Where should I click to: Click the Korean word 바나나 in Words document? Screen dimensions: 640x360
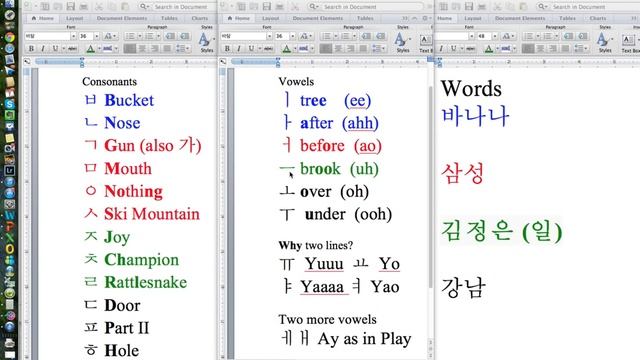tap(476, 116)
